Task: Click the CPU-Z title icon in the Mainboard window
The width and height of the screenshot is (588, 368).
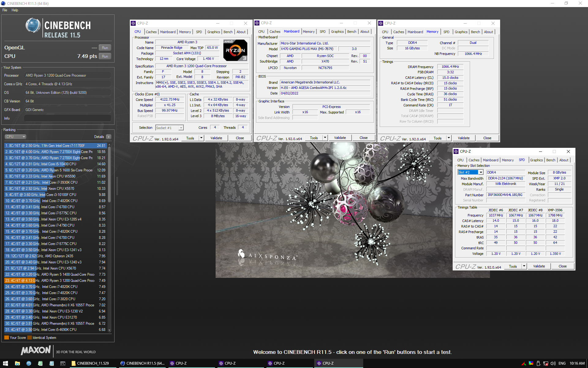Action: click(x=257, y=23)
